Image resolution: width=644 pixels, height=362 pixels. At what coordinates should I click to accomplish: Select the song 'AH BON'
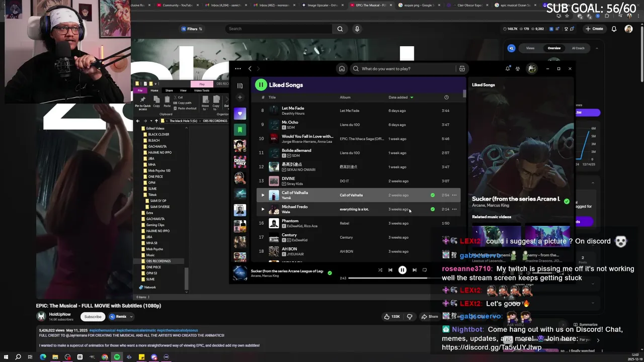pos(289,249)
